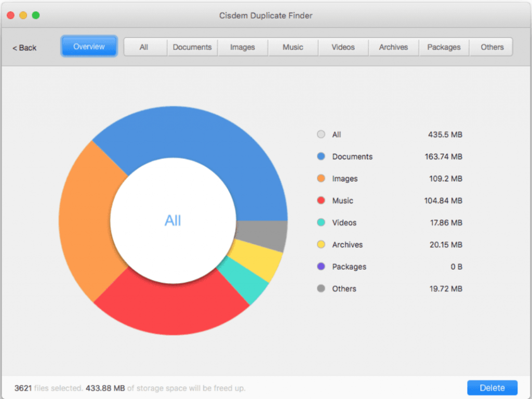Select the Music tab
The height and width of the screenshot is (399, 532).
click(292, 47)
